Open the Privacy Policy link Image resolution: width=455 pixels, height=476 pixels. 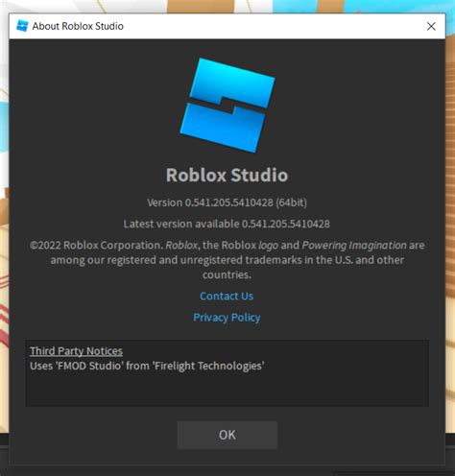coord(227,318)
